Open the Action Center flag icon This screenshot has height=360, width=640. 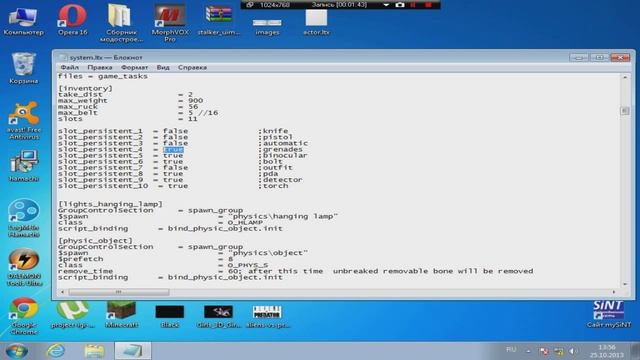click(x=544, y=351)
